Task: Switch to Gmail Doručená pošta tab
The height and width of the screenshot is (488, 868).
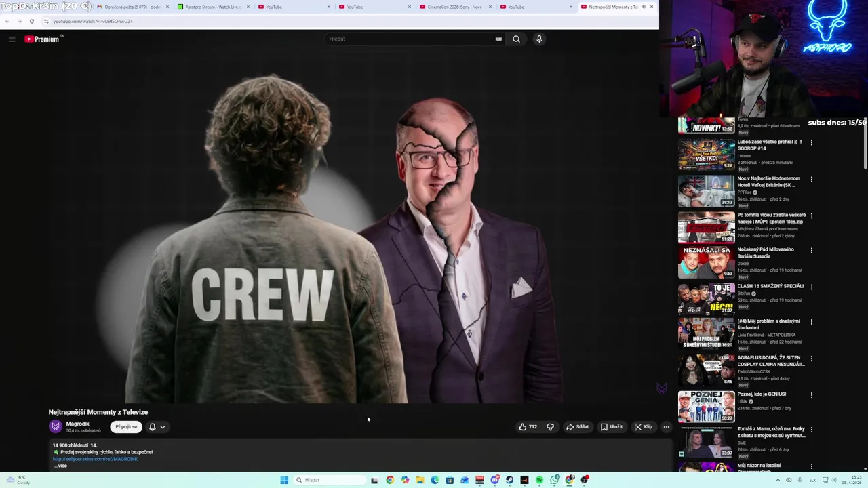Action: (133, 7)
